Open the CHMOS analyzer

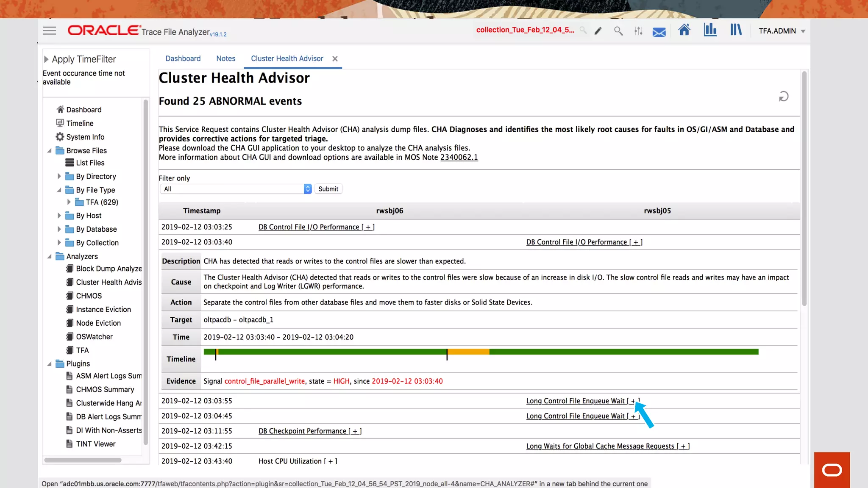tap(89, 296)
